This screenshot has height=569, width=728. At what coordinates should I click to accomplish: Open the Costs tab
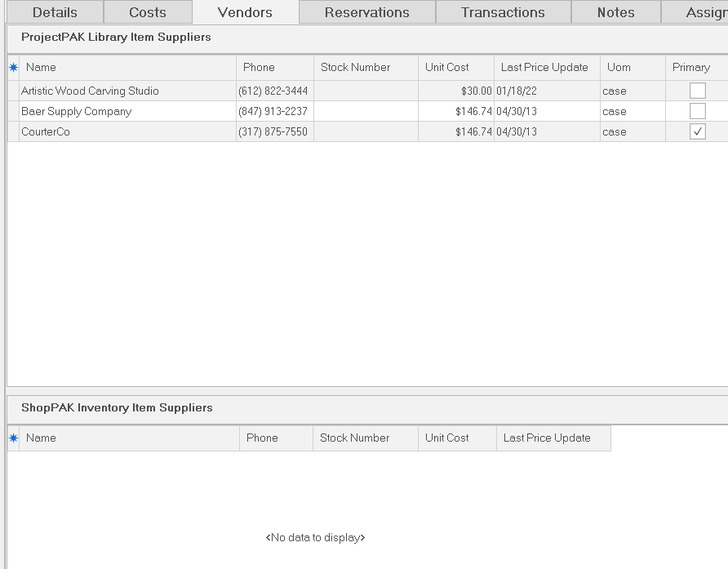(148, 12)
